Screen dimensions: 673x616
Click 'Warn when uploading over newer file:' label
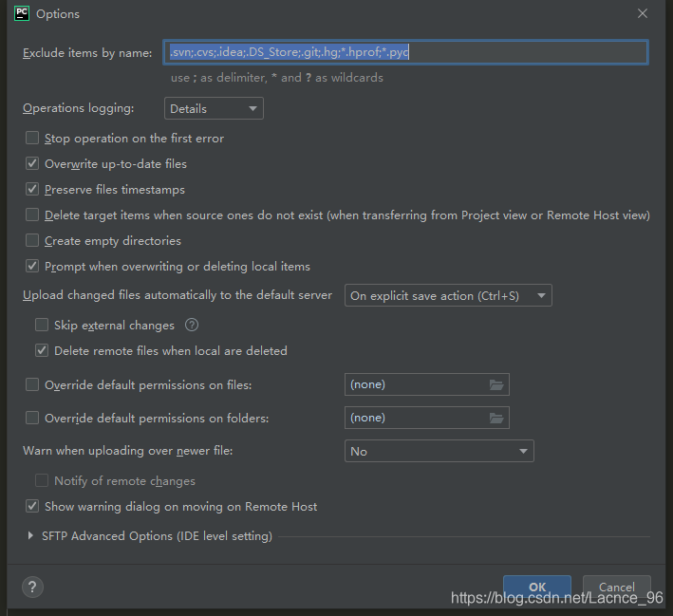pos(128,451)
